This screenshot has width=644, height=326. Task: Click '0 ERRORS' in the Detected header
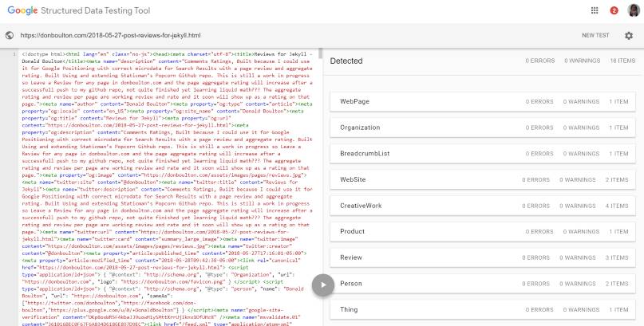coord(540,61)
